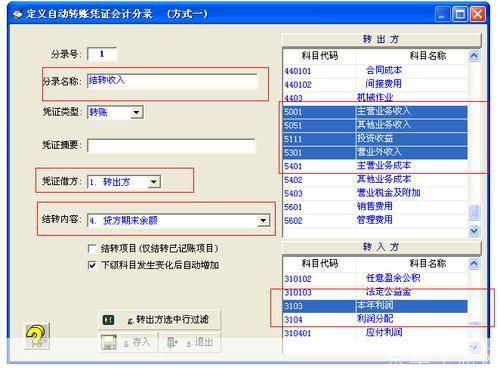The width and height of the screenshot is (500, 374).
Task: Select row 310103 法定公益金
Action: (x=375, y=292)
